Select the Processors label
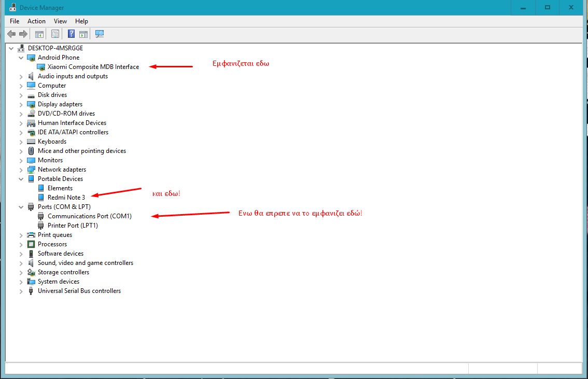The image size is (588, 379). pyautogui.click(x=52, y=244)
